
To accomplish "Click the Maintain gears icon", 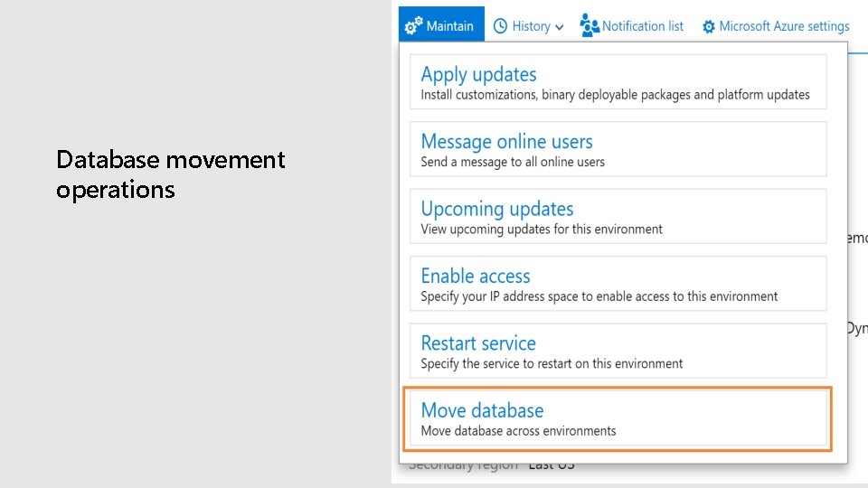I will pyautogui.click(x=413, y=25).
